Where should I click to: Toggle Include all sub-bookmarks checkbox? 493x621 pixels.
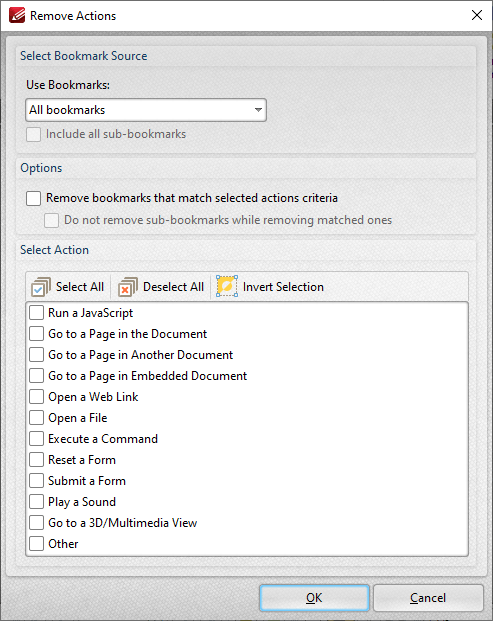(x=33, y=134)
